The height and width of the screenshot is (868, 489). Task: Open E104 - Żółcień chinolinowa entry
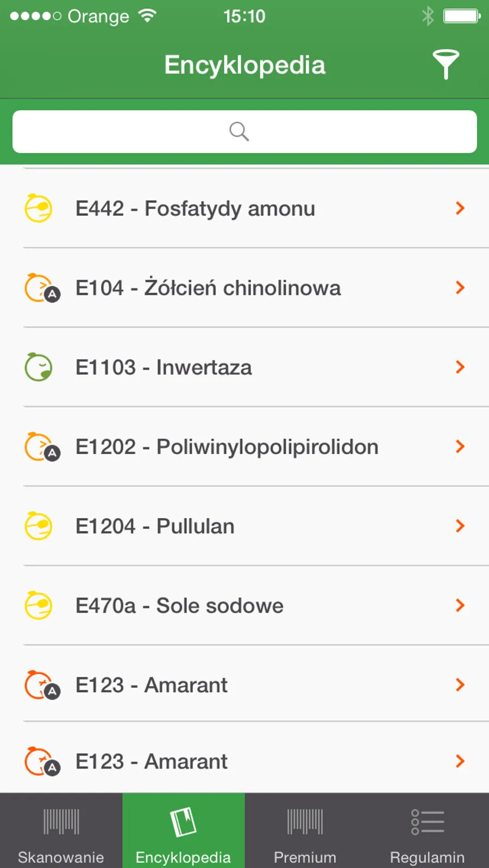[208, 288]
